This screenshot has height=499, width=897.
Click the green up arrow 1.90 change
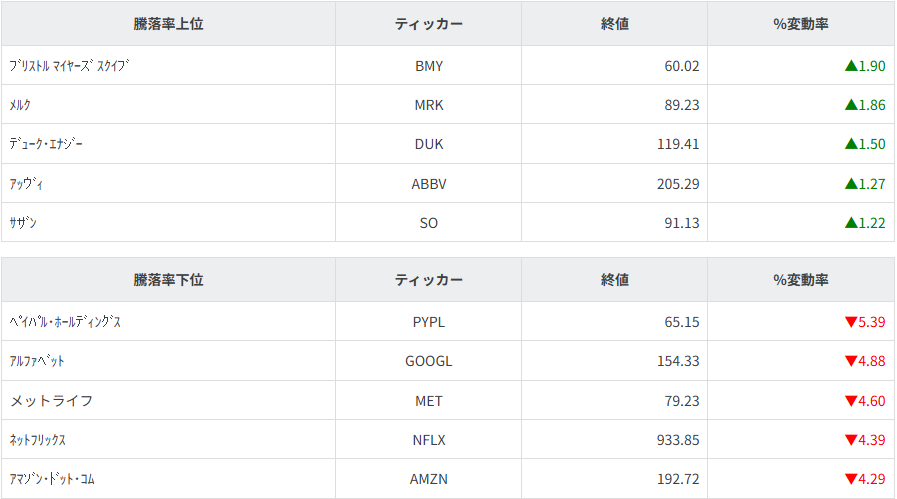point(865,66)
